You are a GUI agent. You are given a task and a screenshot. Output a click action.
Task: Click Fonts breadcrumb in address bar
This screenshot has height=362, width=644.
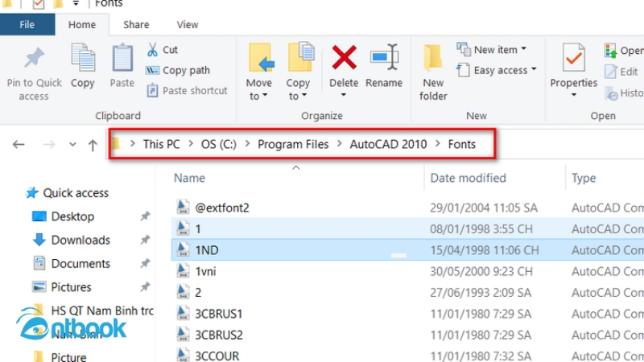461,145
